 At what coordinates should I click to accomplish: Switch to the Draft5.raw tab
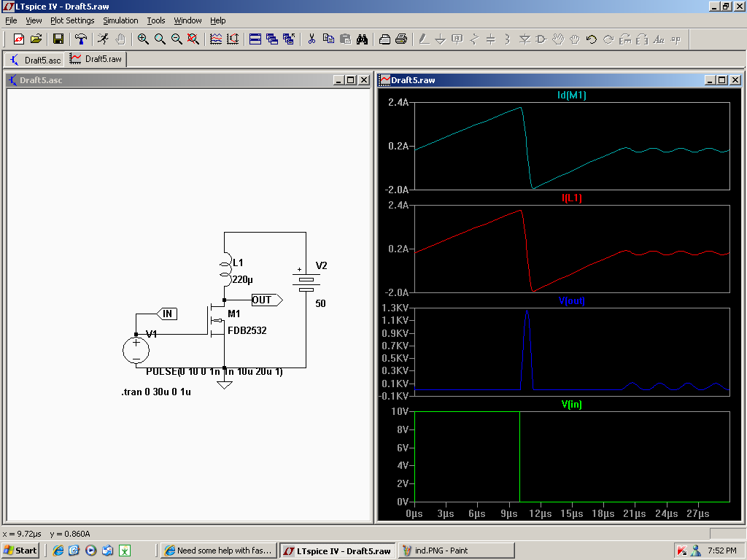point(96,59)
